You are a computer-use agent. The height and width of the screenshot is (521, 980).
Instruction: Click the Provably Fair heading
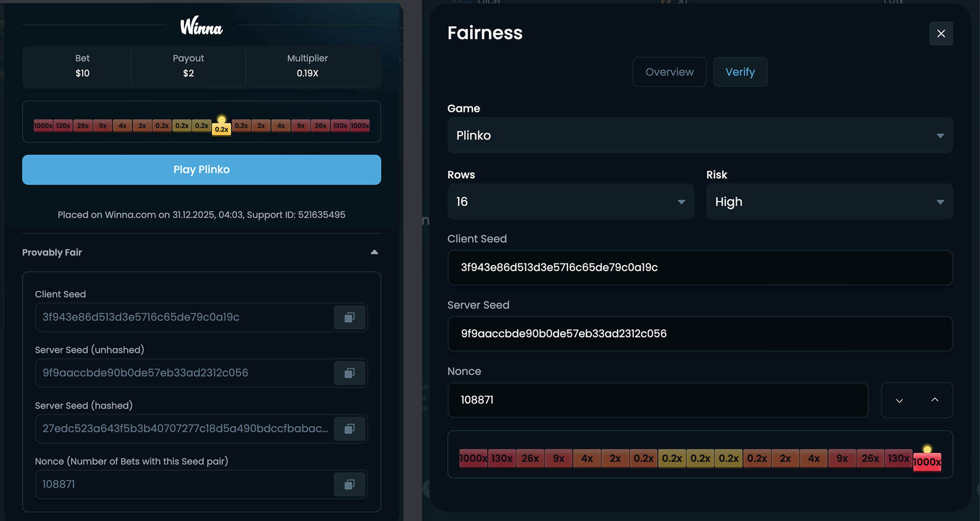pyautogui.click(x=52, y=252)
